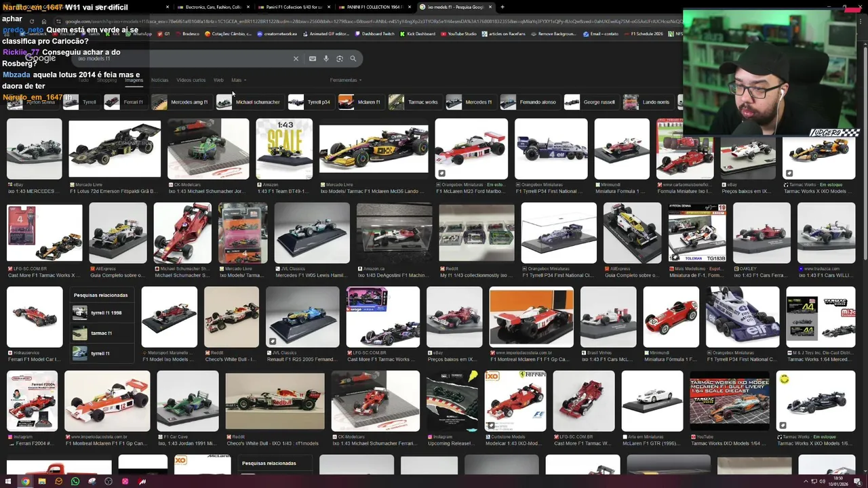Open Google Lens image search
This screenshot has height=488, width=868.
[x=340, y=59]
